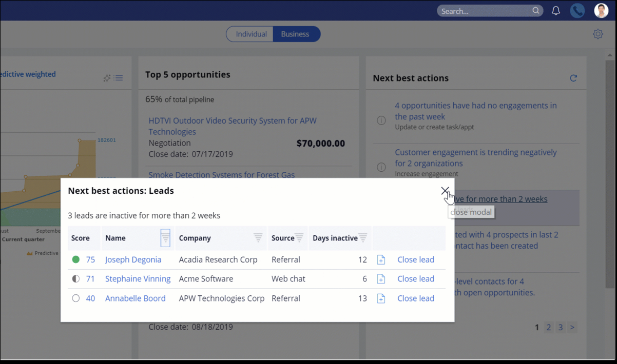Switch to the Individual view toggle
The height and width of the screenshot is (364, 617).
click(x=251, y=34)
